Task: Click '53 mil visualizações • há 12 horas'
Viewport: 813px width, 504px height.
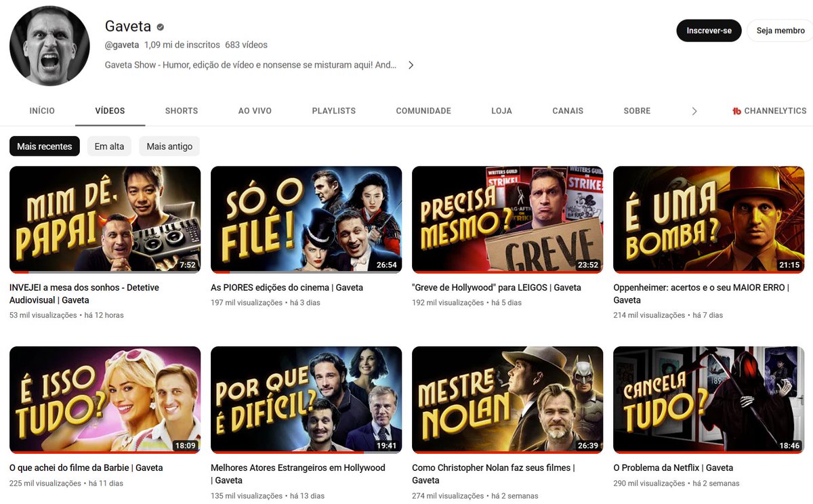Action: 66,316
